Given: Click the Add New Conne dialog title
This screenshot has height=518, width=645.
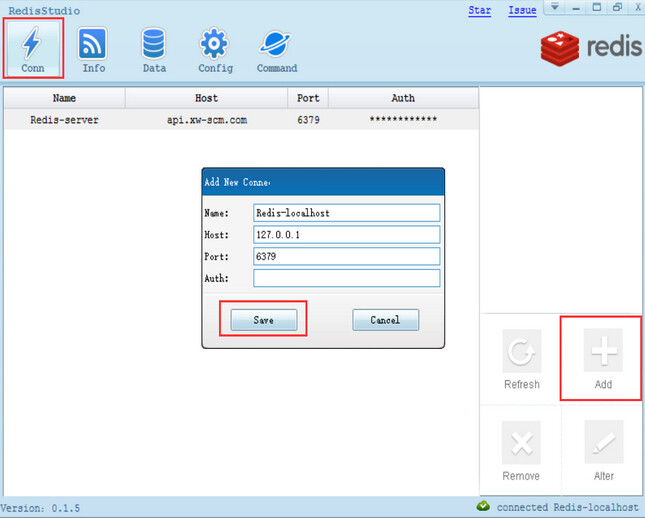Looking at the screenshot, I should [237, 182].
